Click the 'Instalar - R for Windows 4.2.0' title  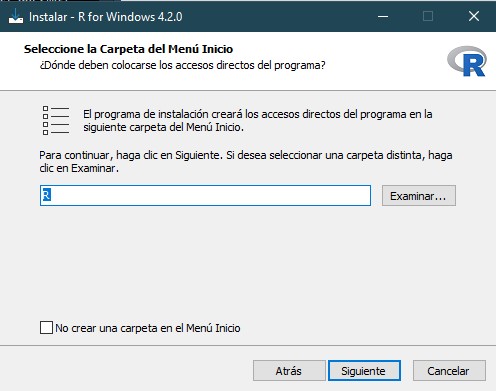coord(106,17)
